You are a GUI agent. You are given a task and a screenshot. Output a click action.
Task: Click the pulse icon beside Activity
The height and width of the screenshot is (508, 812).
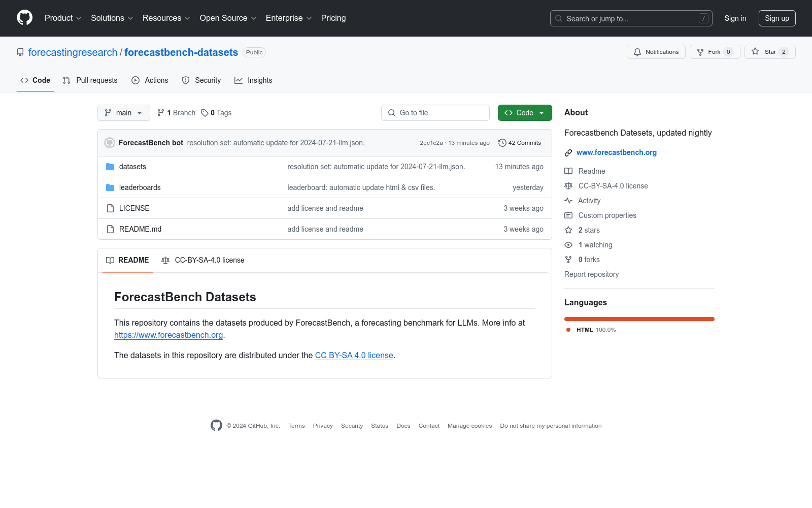(568, 201)
